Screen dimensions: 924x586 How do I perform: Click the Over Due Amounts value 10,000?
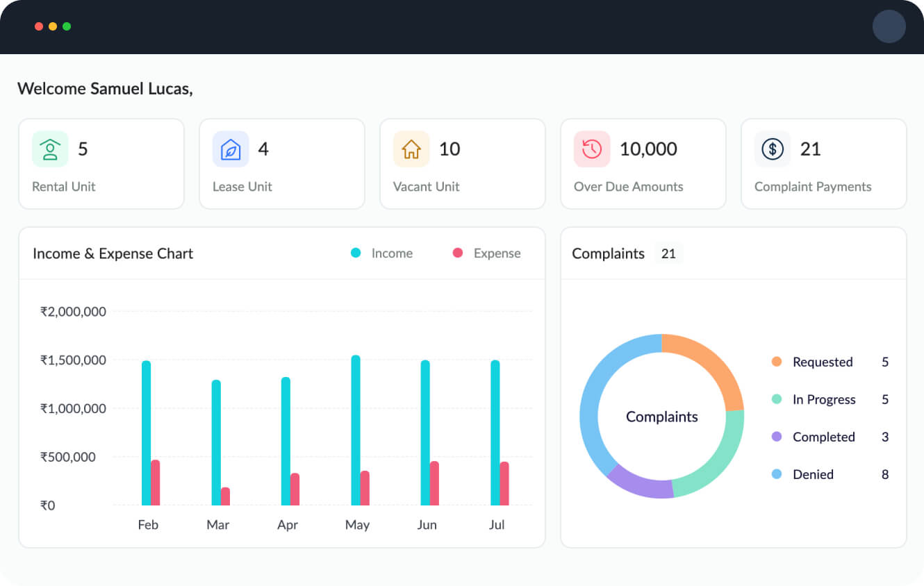[x=650, y=149]
